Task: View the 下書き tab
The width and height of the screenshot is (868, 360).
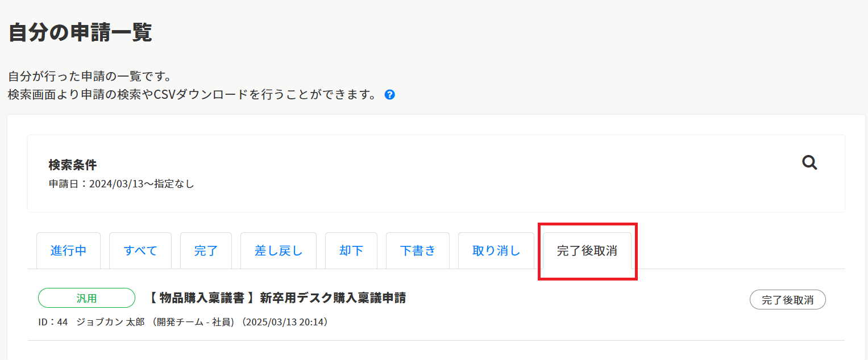Action: 417,250
